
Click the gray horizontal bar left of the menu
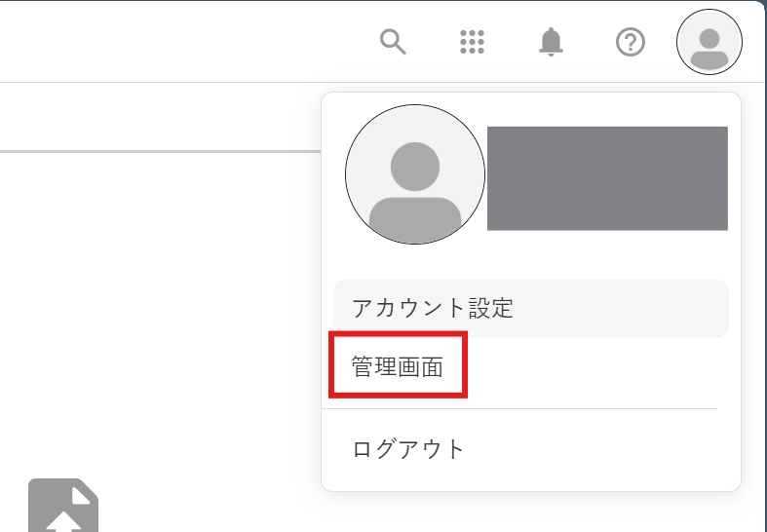tap(160, 152)
